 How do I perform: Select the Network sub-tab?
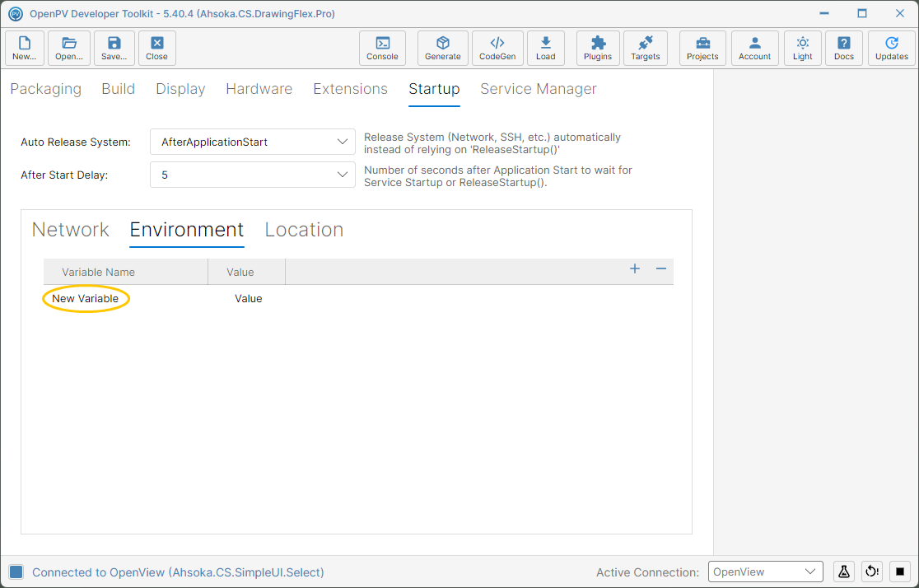pyautogui.click(x=70, y=230)
